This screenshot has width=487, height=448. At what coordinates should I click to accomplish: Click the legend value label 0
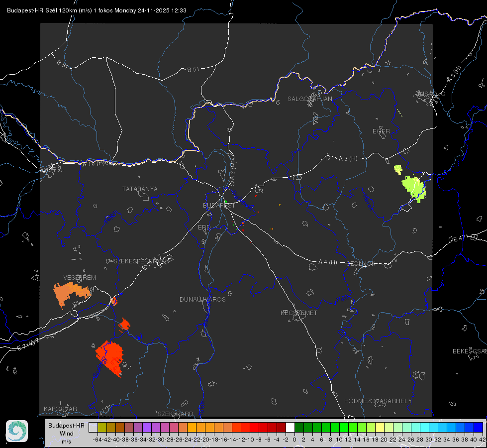tap(294, 440)
